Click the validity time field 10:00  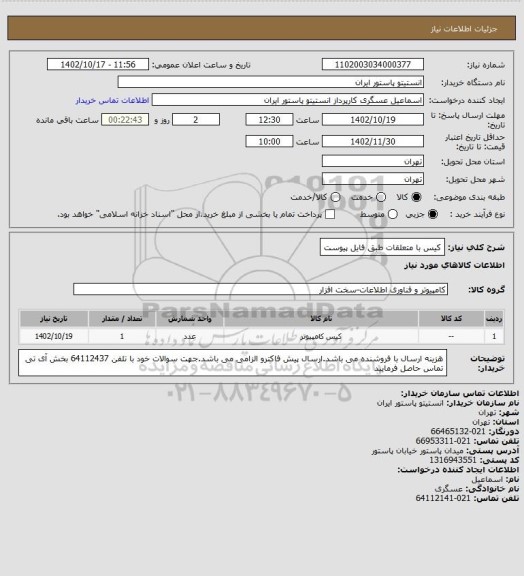click(269, 141)
